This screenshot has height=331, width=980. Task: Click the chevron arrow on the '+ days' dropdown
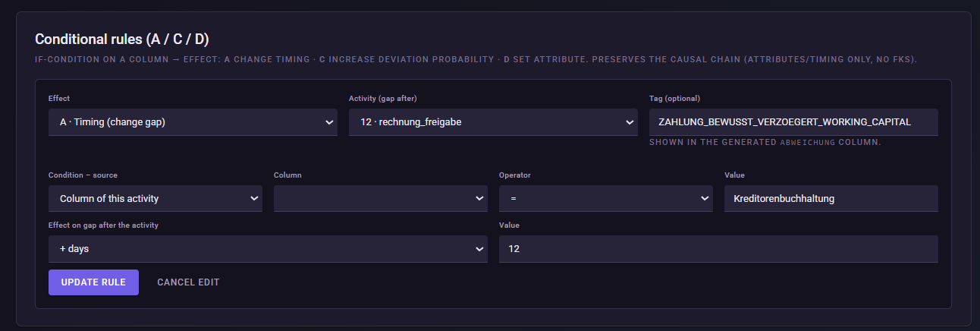(479, 249)
